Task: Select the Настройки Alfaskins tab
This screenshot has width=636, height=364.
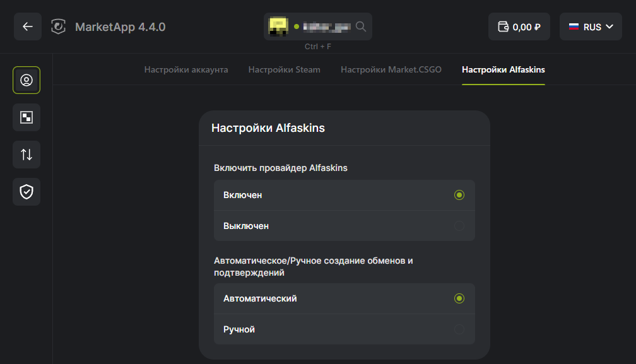Action: pos(503,70)
